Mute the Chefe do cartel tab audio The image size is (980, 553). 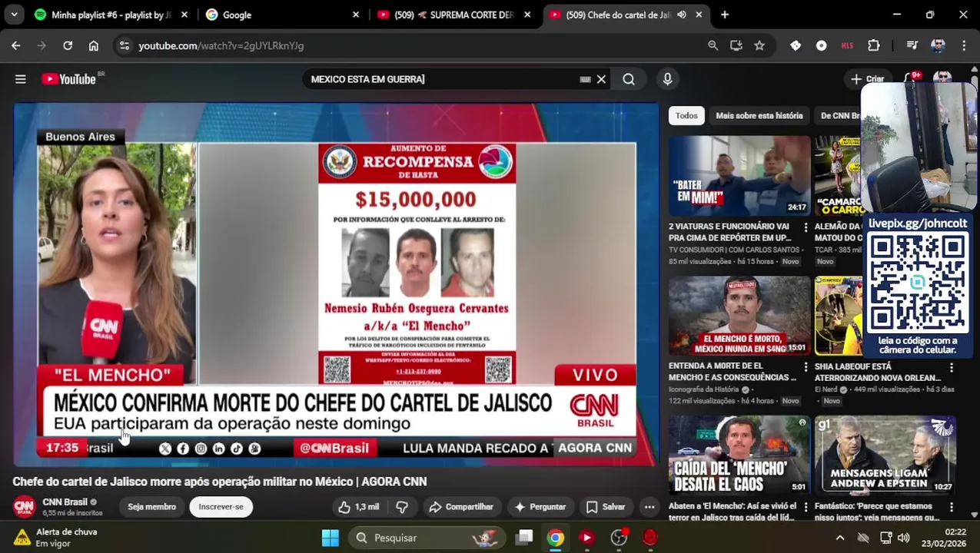[681, 15]
